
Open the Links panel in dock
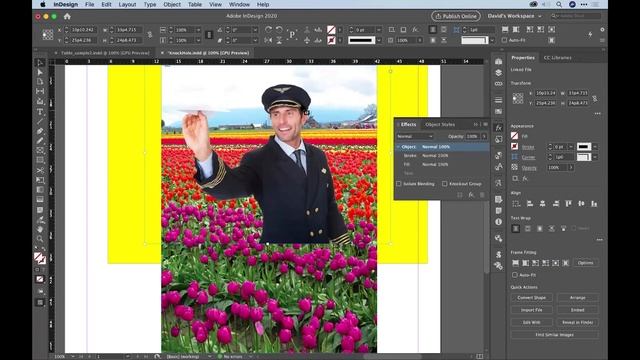[x=498, y=84]
